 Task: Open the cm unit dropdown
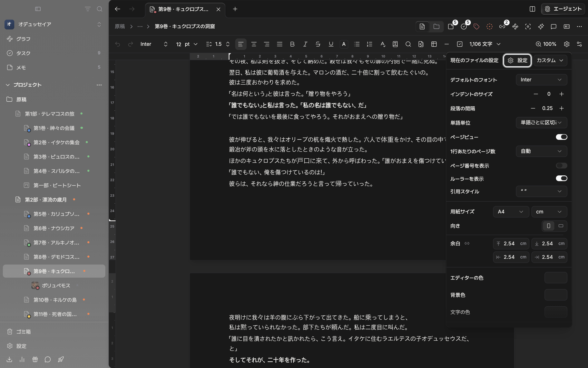pos(549,212)
